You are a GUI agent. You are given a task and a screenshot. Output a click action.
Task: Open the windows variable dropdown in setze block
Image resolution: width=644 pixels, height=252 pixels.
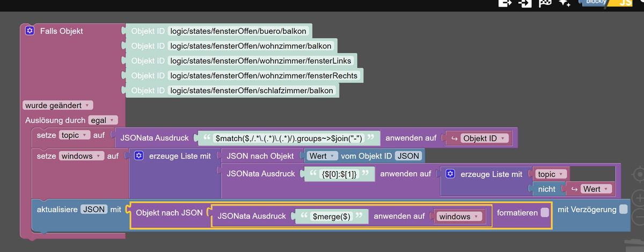pos(81,156)
